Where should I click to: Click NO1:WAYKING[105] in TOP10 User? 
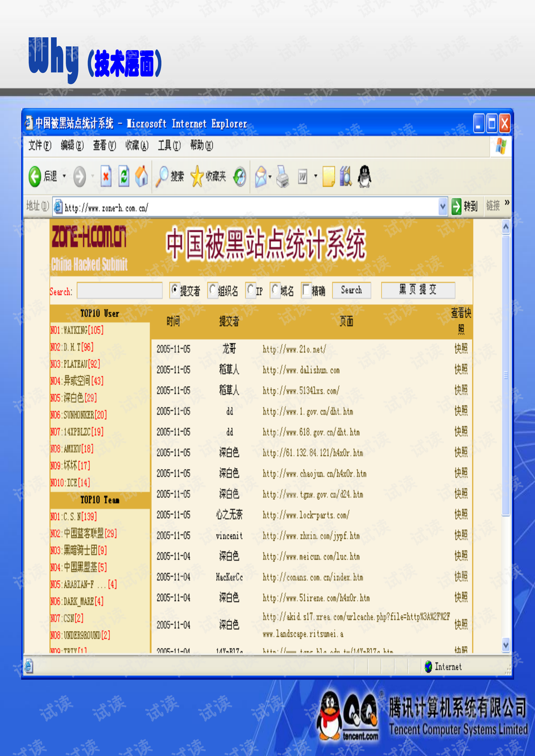coord(77,330)
